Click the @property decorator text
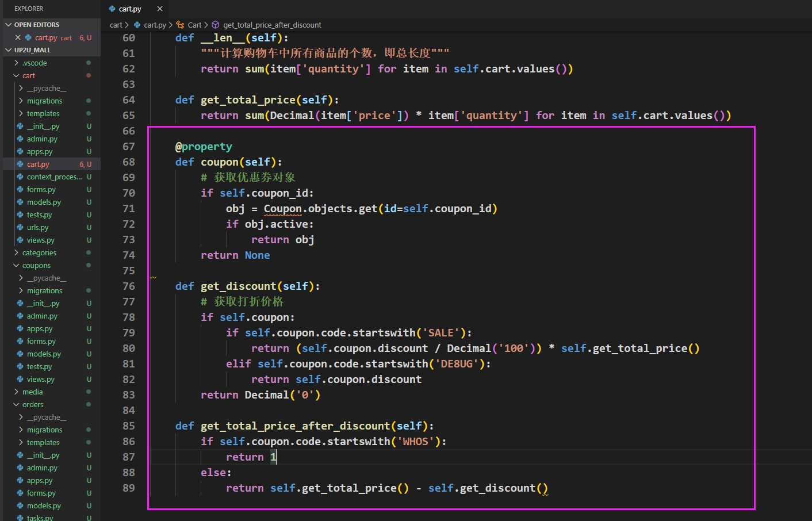The image size is (812, 521). point(204,147)
